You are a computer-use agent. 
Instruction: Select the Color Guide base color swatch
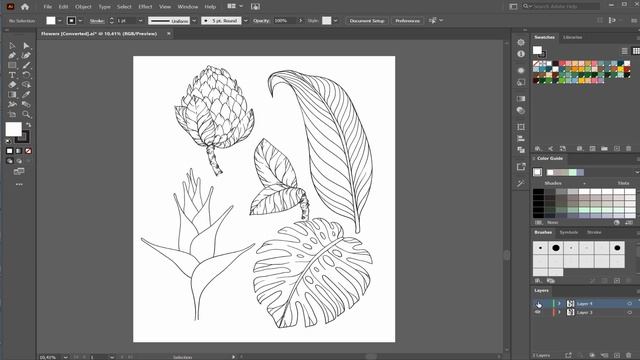tap(538, 172)
